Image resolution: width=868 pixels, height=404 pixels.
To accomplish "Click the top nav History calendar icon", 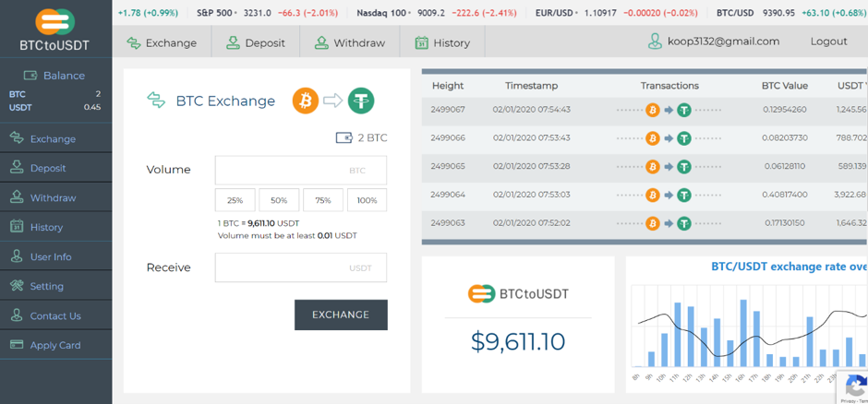I will (422, 42).
